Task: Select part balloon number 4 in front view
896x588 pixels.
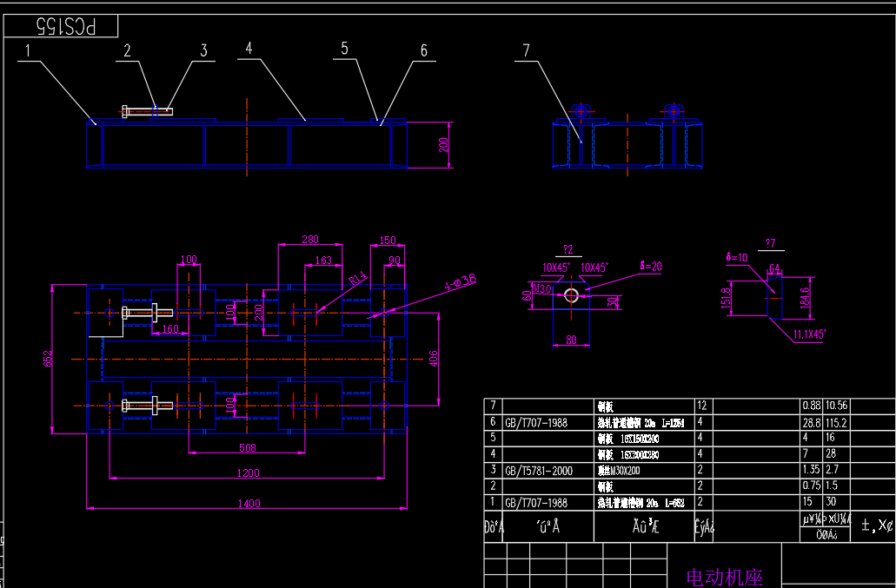Action: point(249,50)
